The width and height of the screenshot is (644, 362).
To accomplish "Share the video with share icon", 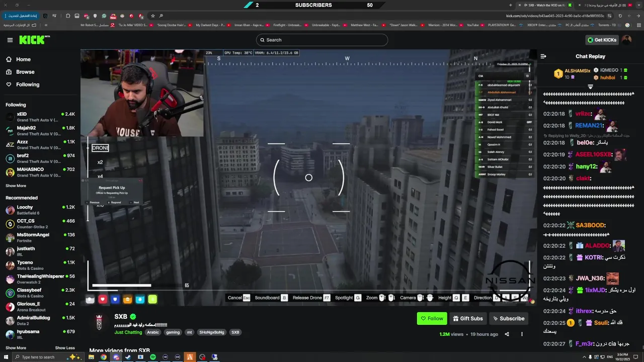I will [507, 334].
